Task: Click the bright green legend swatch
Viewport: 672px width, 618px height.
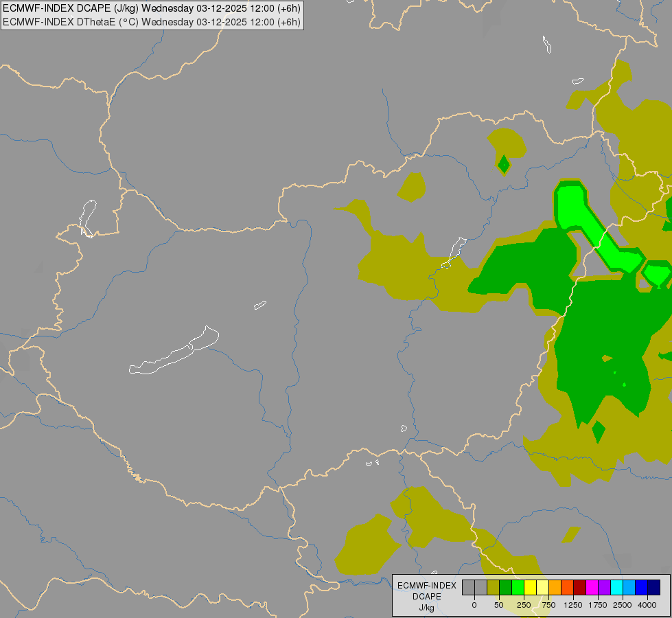Action: [x=518, y=587]
